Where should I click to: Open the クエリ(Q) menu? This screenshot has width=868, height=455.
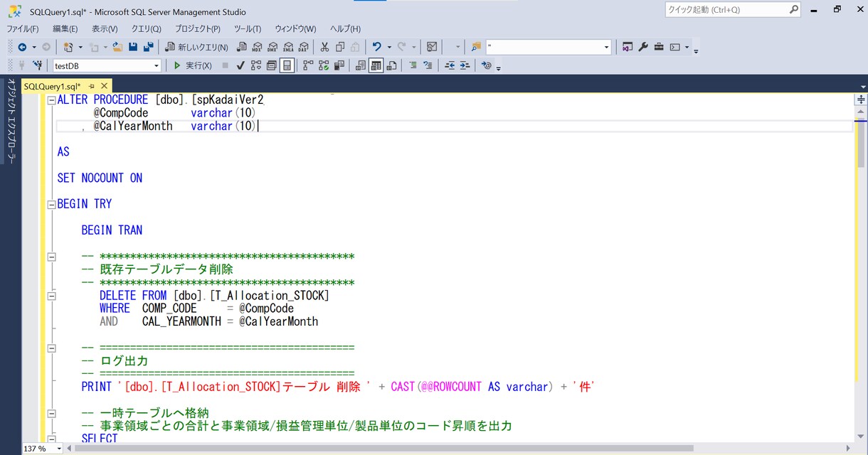coord(147,28)
